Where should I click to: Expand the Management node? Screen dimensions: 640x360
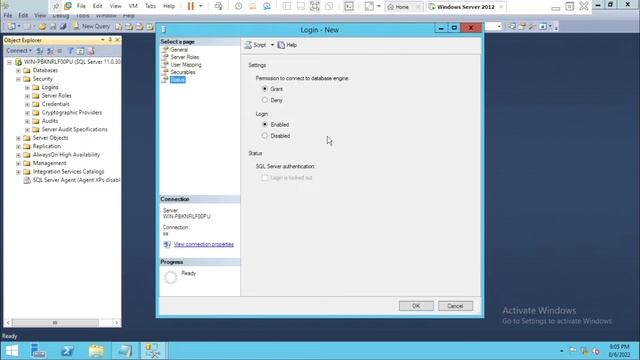point(18,164)
